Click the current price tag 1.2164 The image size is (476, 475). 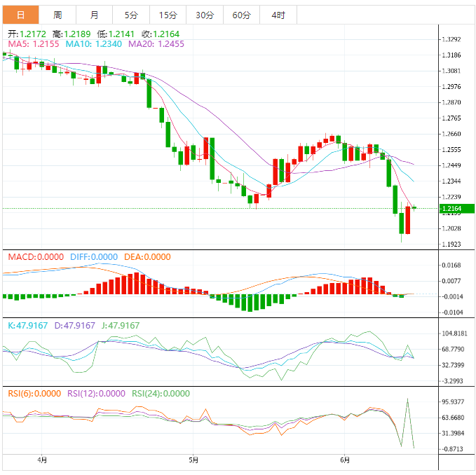[452, 208]
